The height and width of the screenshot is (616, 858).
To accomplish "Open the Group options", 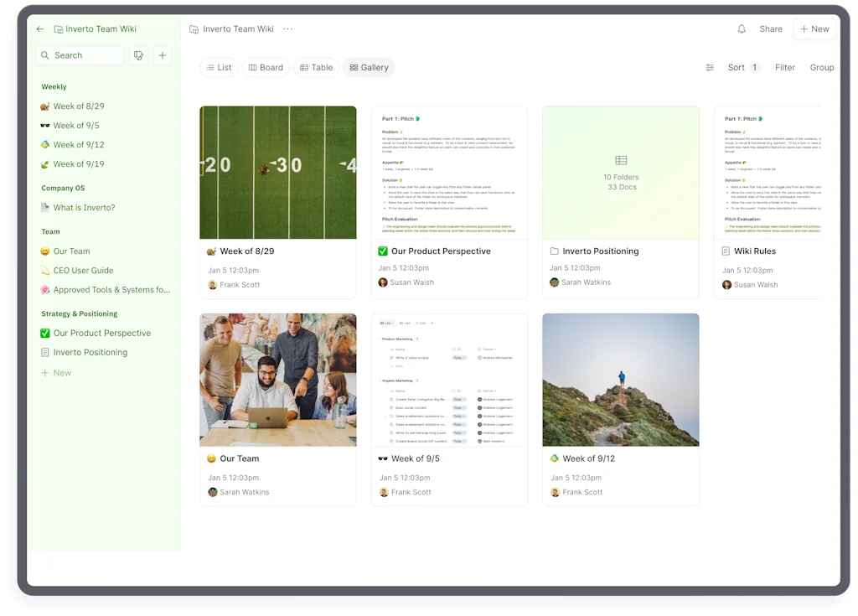I will point(821,68).
